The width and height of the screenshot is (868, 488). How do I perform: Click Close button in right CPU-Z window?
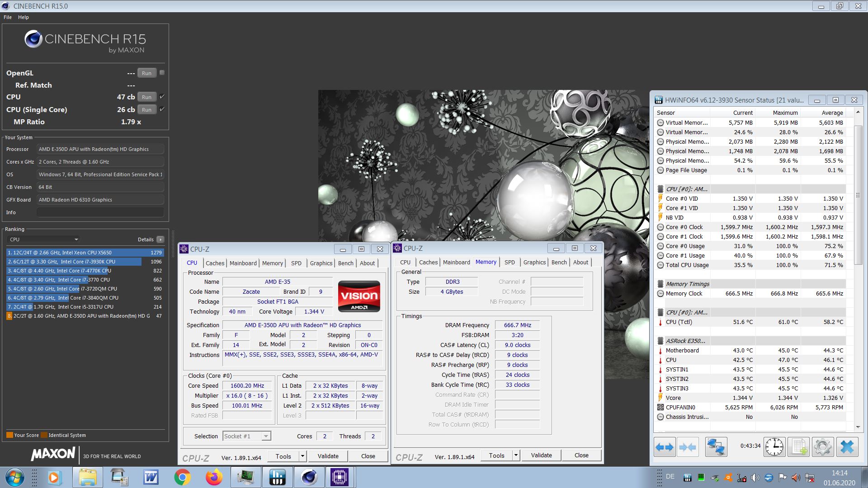(581, 455)
